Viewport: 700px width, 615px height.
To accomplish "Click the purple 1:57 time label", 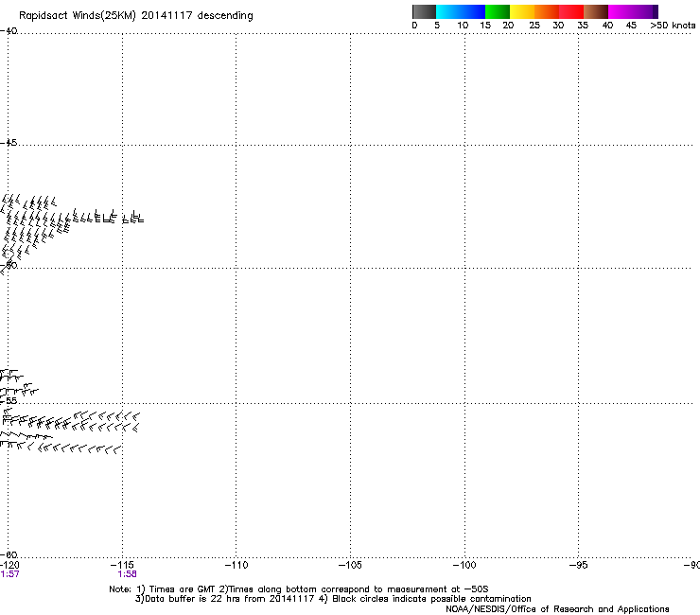I will point(9,574).
